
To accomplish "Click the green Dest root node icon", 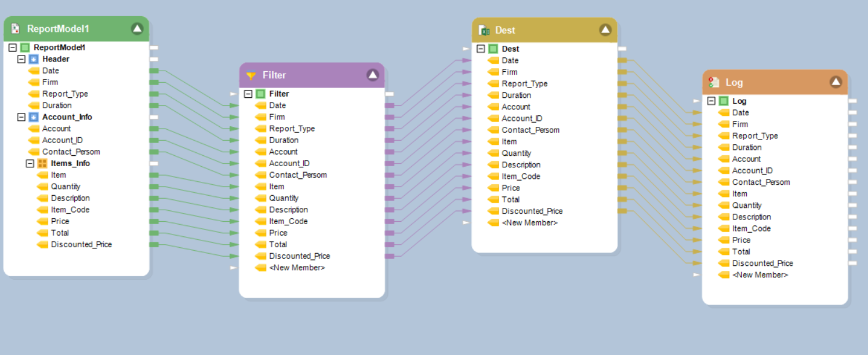I will pyautogui.click(x=493, y=49).
